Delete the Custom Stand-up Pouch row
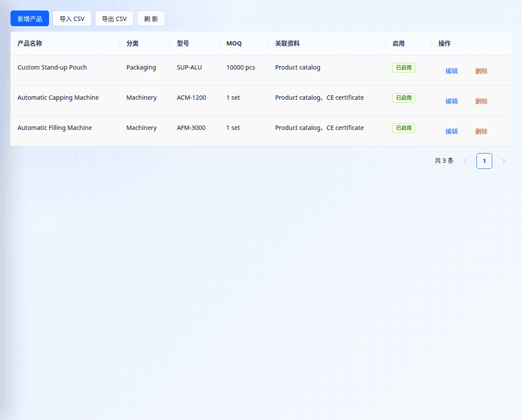Screen dimensions: 522x420 [x=481, y=71]
